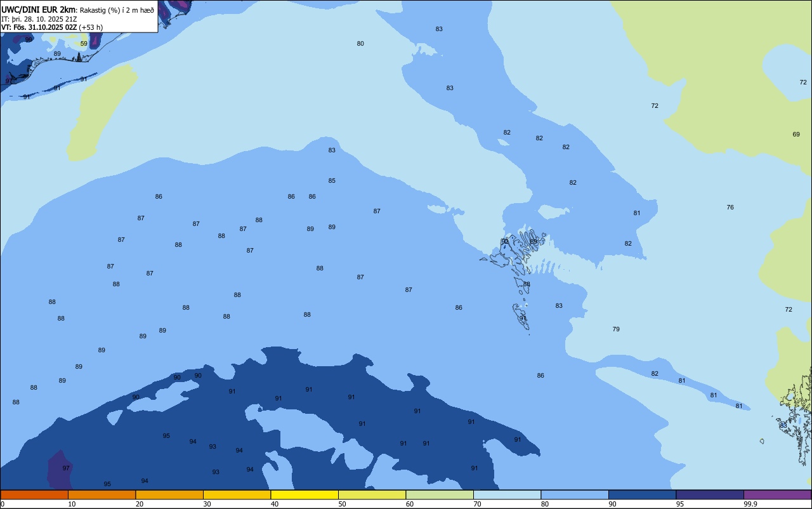Click the legend tick label 60
This screenshot has width=812, height=509.
tap(410, 504)
